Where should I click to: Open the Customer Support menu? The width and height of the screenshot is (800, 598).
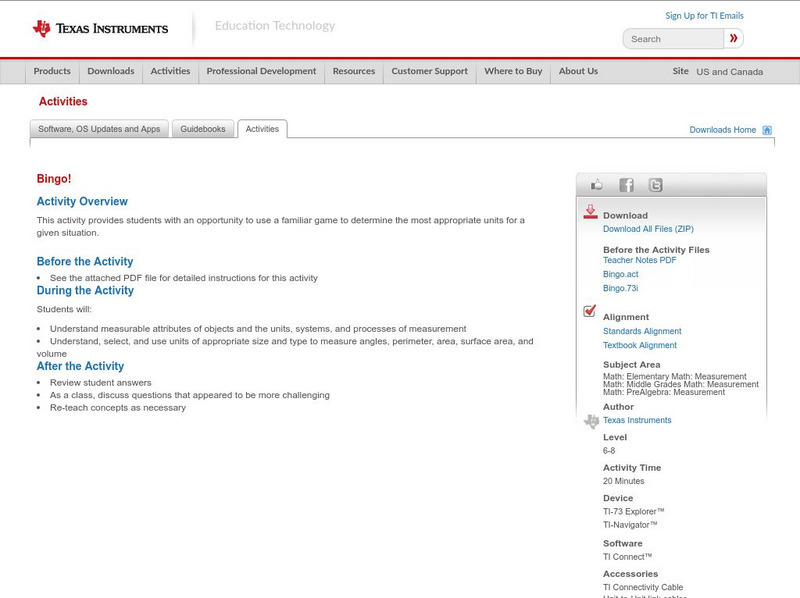(430, 71)
